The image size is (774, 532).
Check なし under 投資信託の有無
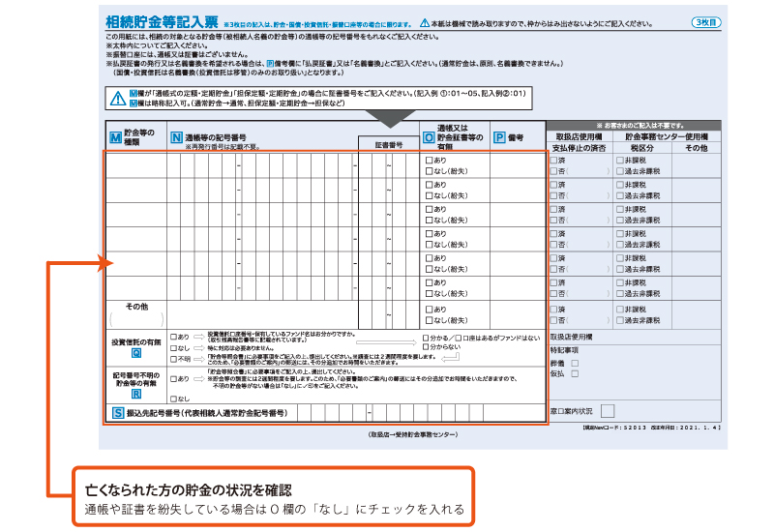point(173,348)
